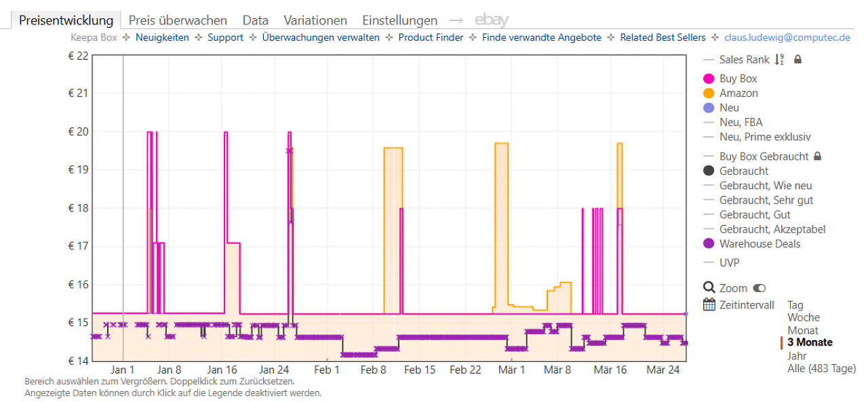The image size is (868, 402).
Task: Enable Gebraucht, Wie neu legend entry
Action: coord(766,186)
